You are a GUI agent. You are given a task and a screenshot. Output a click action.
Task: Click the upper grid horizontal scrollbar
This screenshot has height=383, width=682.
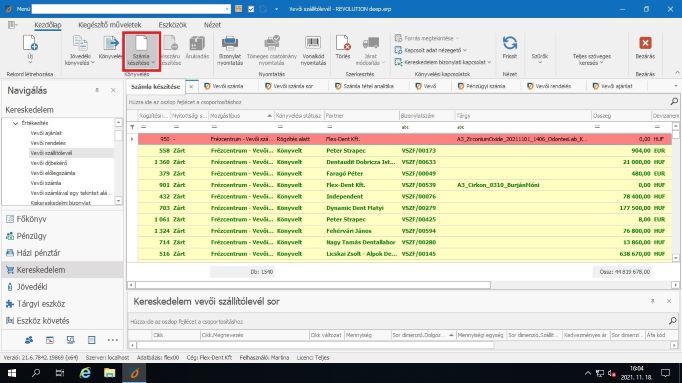313,285
